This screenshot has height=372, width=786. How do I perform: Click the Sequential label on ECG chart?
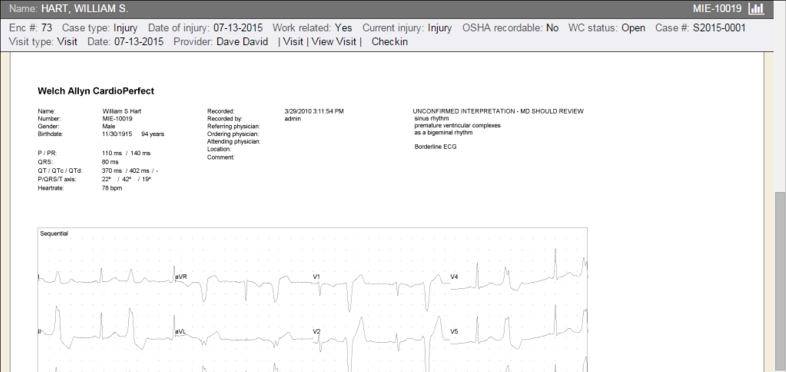coord(54,234)
